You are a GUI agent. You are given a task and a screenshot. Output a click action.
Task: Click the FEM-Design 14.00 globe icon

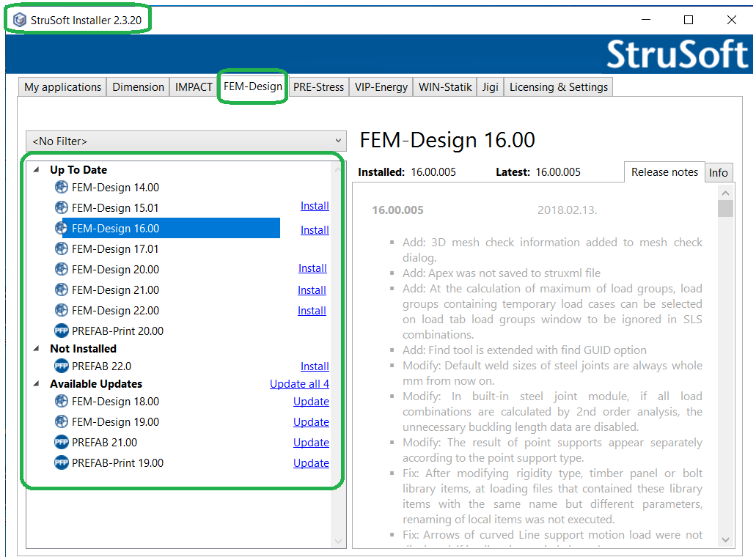[62, 187]
